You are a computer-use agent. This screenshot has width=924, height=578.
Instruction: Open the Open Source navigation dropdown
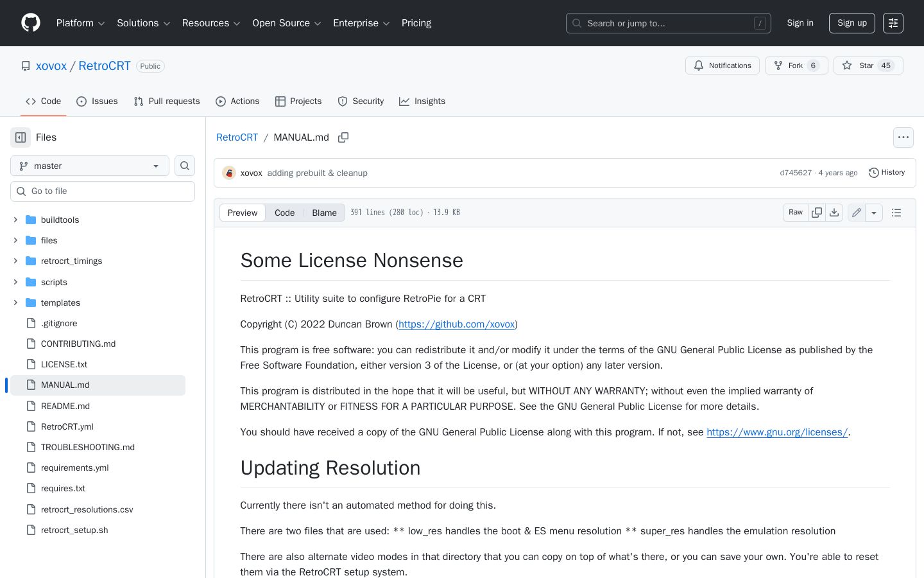[x=287, y=23]
